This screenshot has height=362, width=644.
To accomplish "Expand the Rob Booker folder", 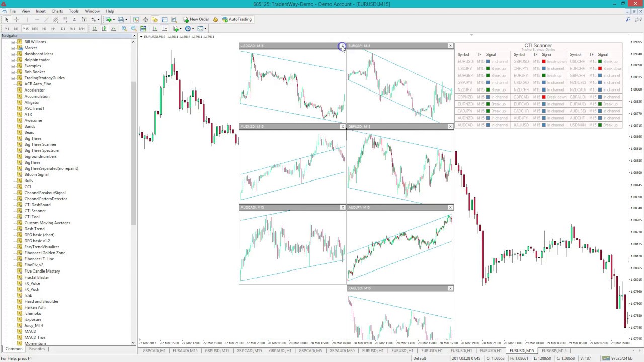I will [13, 72].
